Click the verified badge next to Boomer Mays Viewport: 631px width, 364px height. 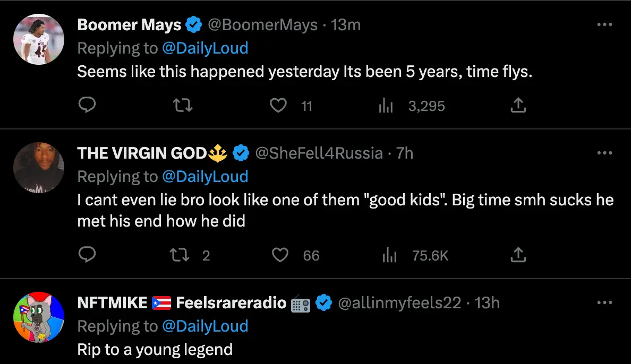coord(194,24)
